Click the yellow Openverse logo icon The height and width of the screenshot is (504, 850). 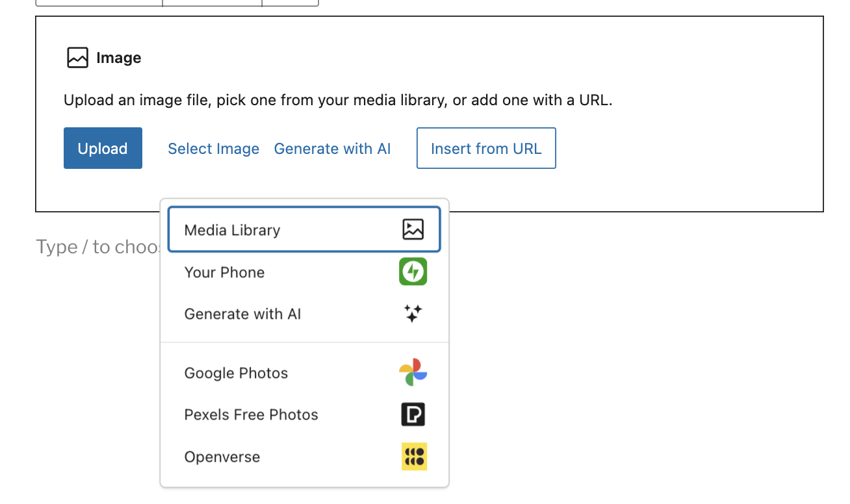(x=414, y=457)
